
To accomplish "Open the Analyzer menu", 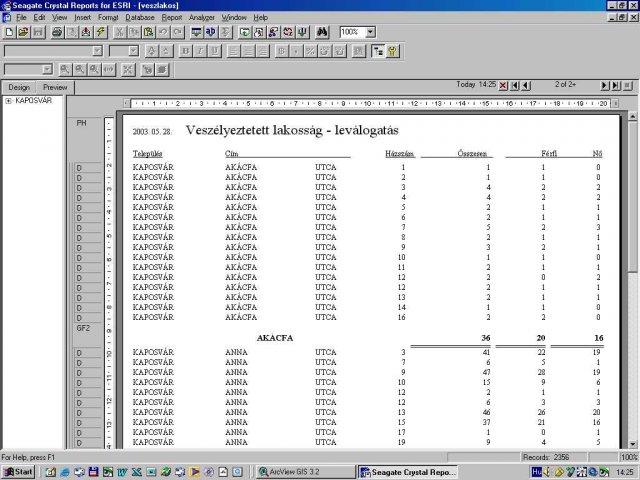I will (x=202, y=18).
